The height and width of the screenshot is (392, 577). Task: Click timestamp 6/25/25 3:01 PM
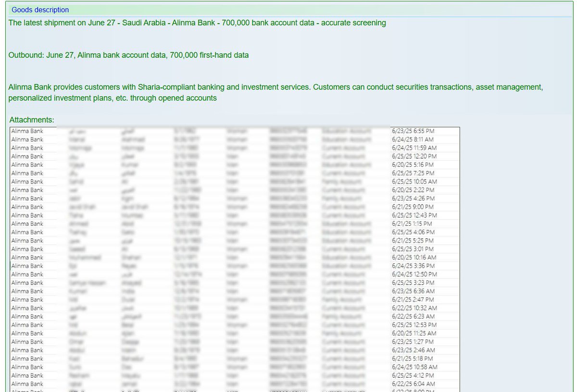point(413,249)
